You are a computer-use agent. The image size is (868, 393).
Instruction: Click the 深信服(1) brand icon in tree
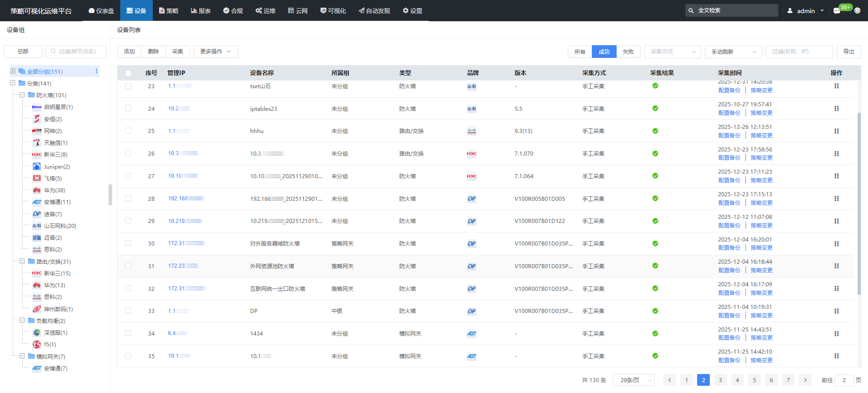click(x=37, y=332)
